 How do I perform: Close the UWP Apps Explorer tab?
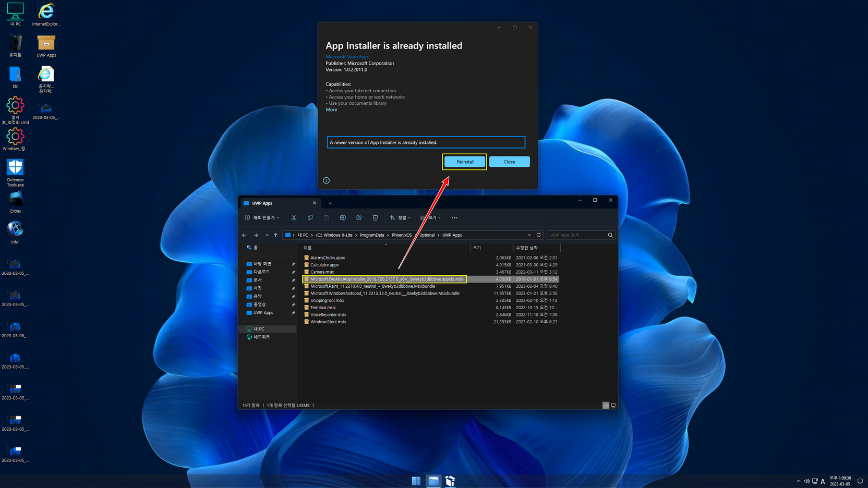[x=315, y=203]
